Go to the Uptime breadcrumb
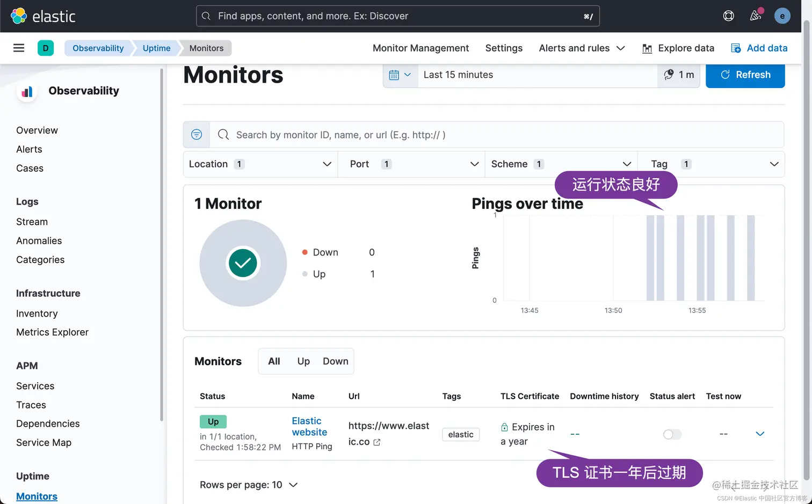The height and width of the screenshot is (504, 812). click(x=156, y=48)
